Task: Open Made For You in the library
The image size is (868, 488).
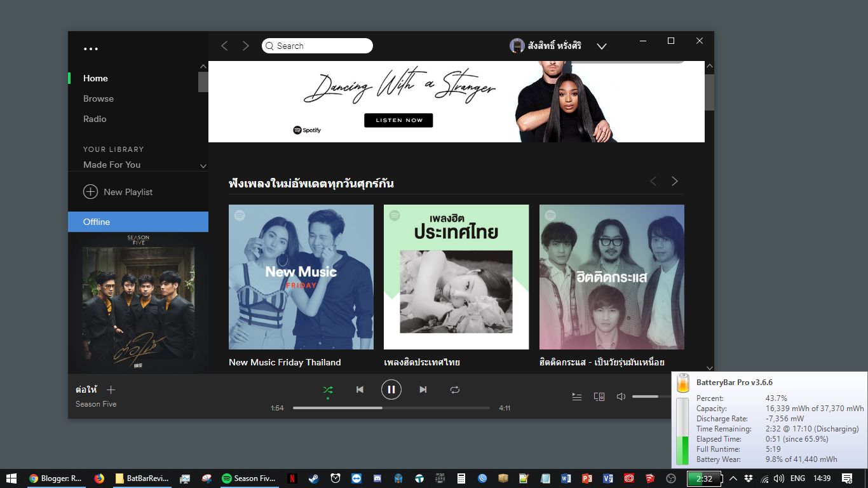Action: 112,165
